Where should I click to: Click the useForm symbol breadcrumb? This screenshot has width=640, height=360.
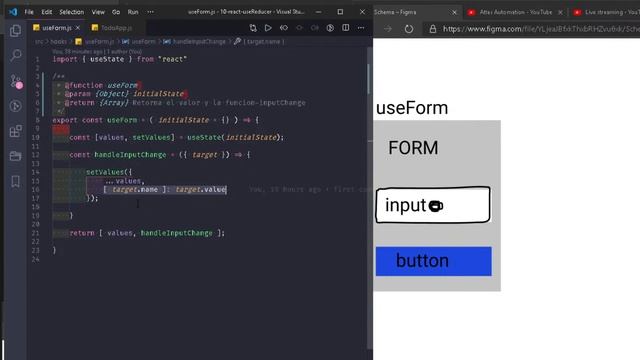(x=139, y=42)
